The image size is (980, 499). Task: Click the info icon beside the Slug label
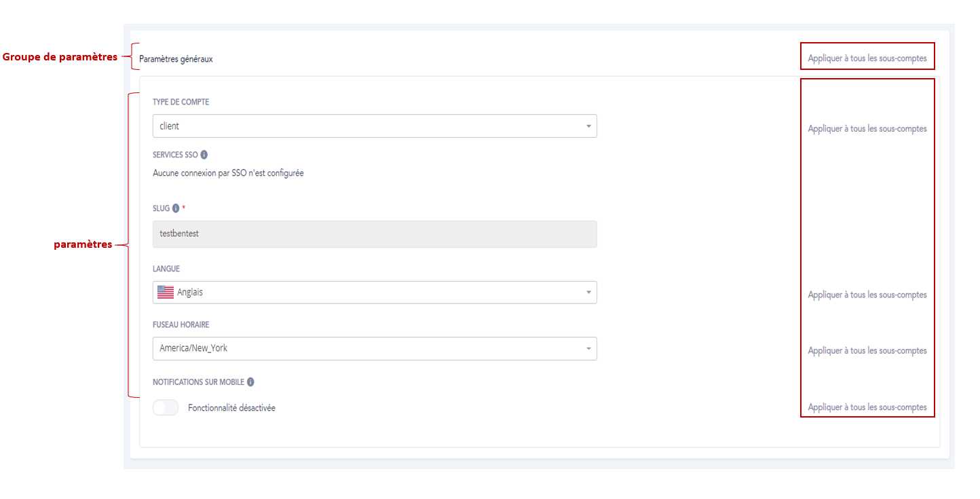pyautogui.click(x=176, y=208)
